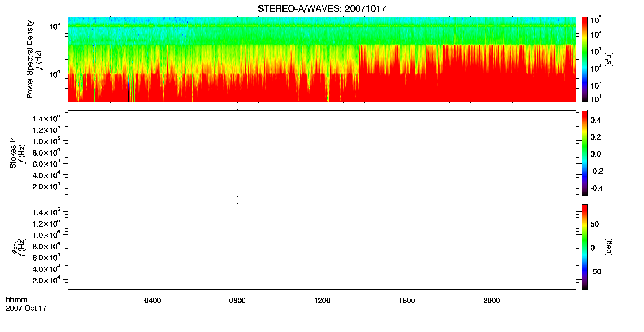
Task: Click the 1200 time tick label
Action: tap(322, 301)
